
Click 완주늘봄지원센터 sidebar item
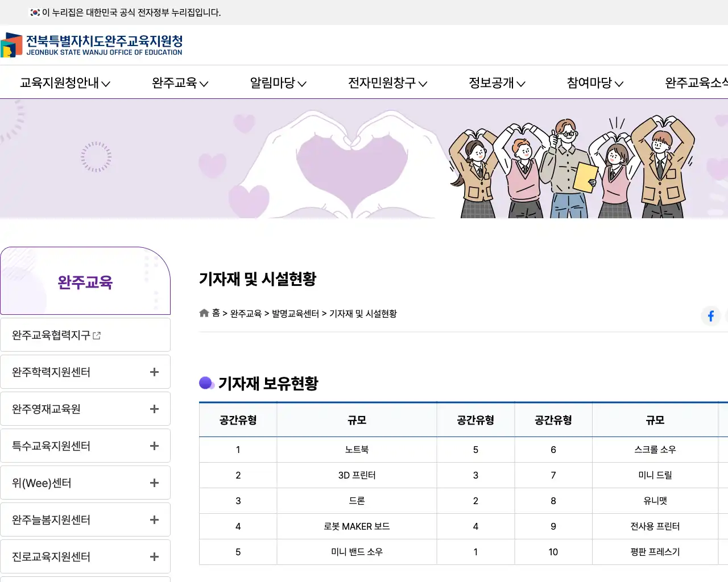pos(85,519)
